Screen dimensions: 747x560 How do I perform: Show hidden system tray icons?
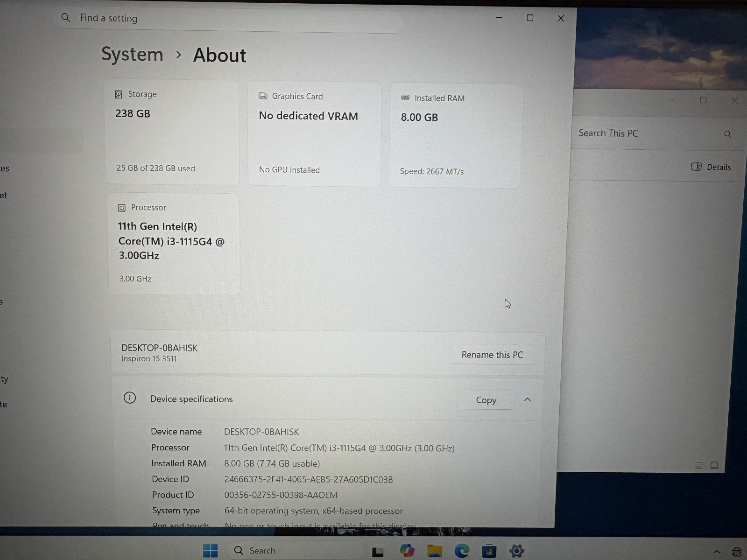(x=717, y=552)
